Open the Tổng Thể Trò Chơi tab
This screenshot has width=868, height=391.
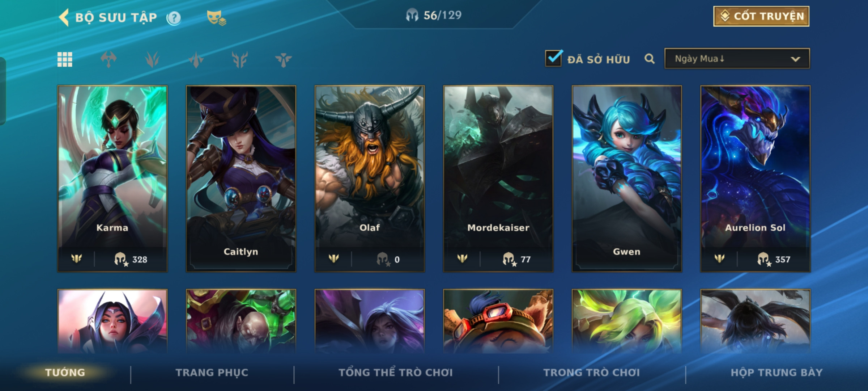pos(396,373)
